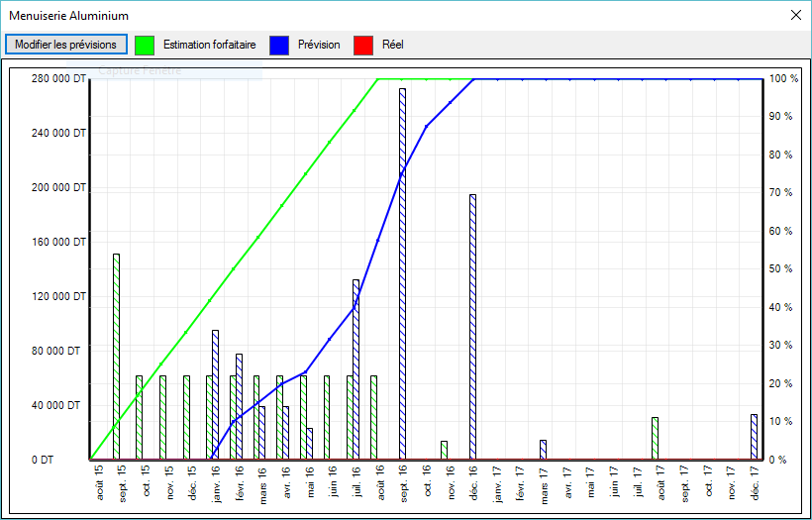Close the Menuiserie Aluminium window

point(795,16)
